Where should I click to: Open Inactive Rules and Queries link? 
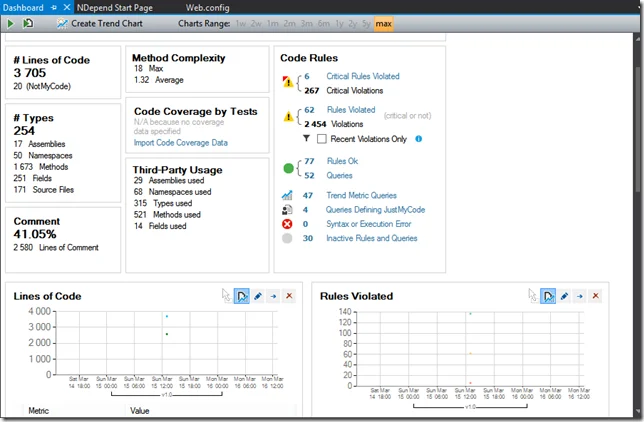pyautogui.click(x=372, y=238)
